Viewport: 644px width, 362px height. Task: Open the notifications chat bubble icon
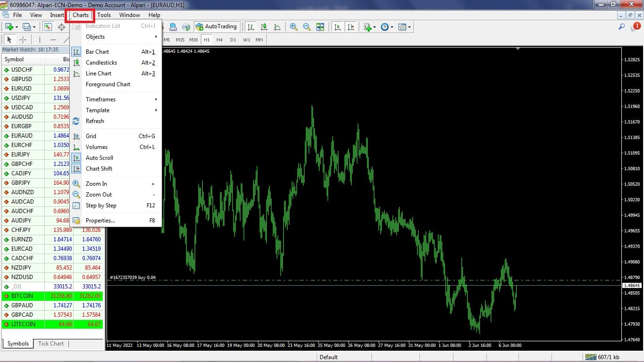click(635, 27)
